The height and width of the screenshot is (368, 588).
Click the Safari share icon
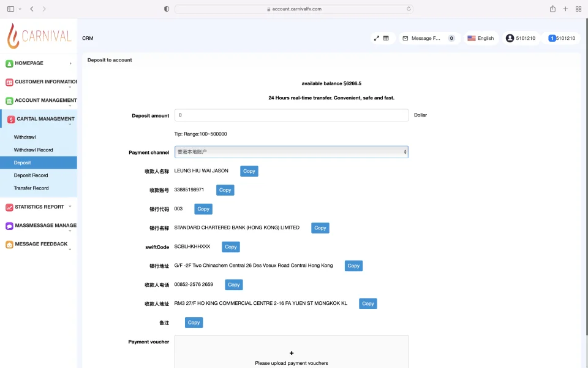click(x=552, y=9)
